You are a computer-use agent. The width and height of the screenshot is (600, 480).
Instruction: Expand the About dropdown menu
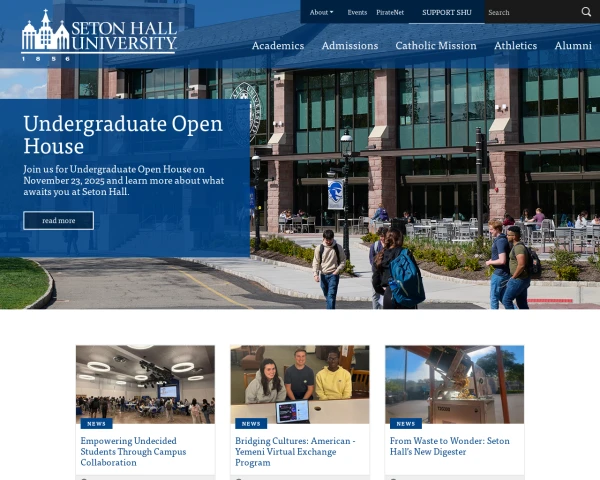click(x=321, y=12)
